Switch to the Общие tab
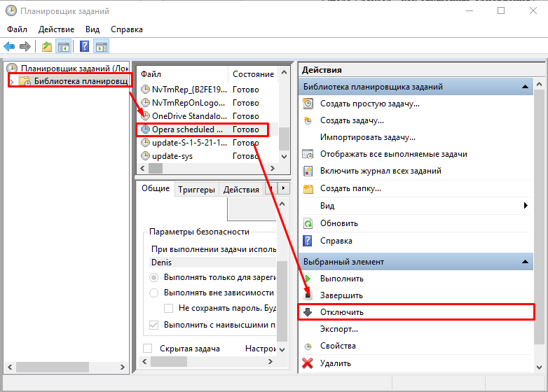 coord(156,188)
